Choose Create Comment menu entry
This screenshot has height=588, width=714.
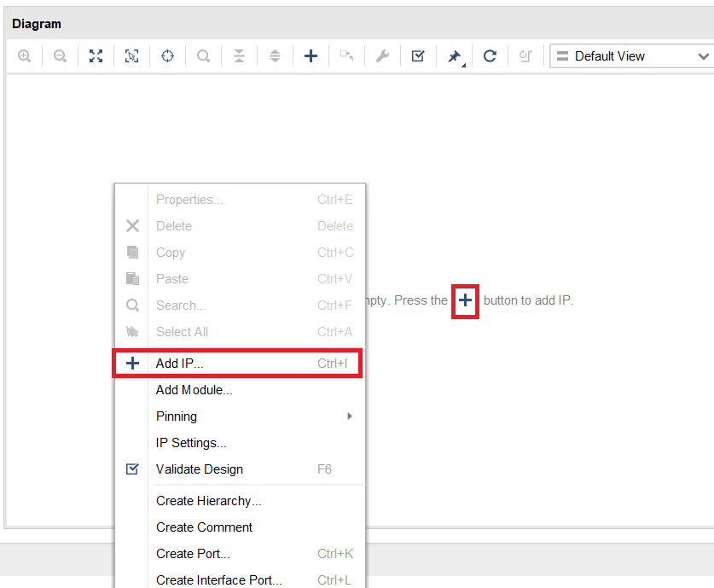[x=241, y=527]
